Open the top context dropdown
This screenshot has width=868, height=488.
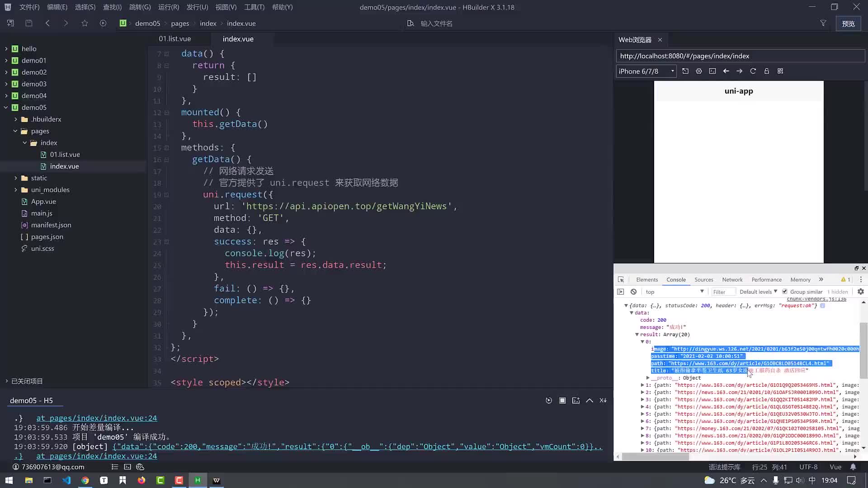click(675, 292)
